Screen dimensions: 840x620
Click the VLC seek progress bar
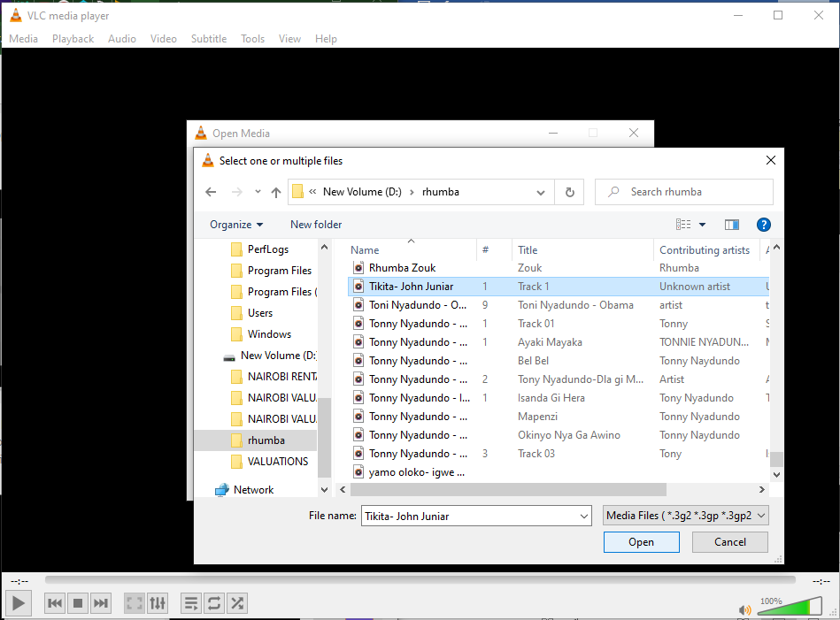pos(420,580)
